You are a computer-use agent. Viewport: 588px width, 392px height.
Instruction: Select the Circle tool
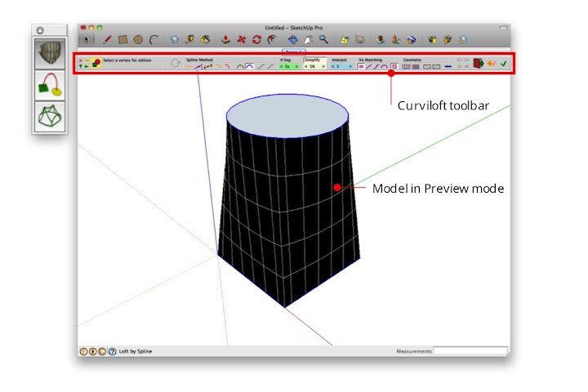[138, 38]
